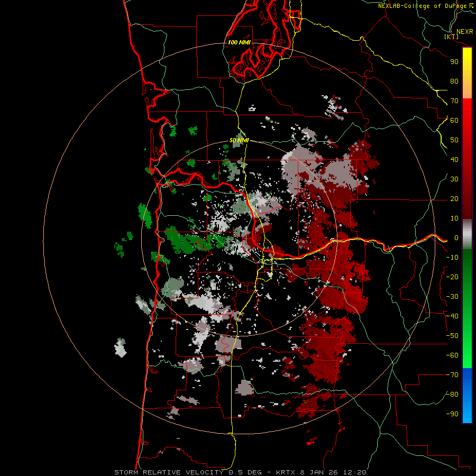Pick the gray zero-velocity segment of the color bar
This screenshot has width=476, height=476.
point(467,234)
